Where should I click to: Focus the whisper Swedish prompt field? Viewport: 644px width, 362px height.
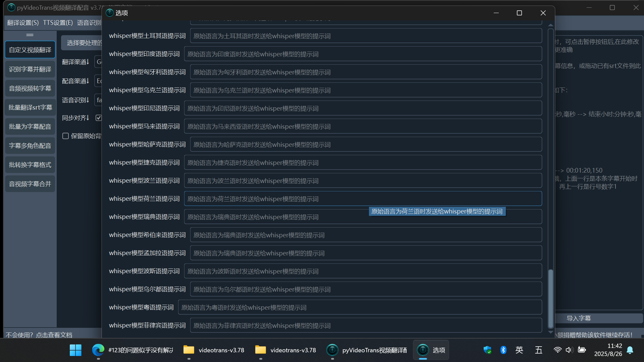pos(363,217)
